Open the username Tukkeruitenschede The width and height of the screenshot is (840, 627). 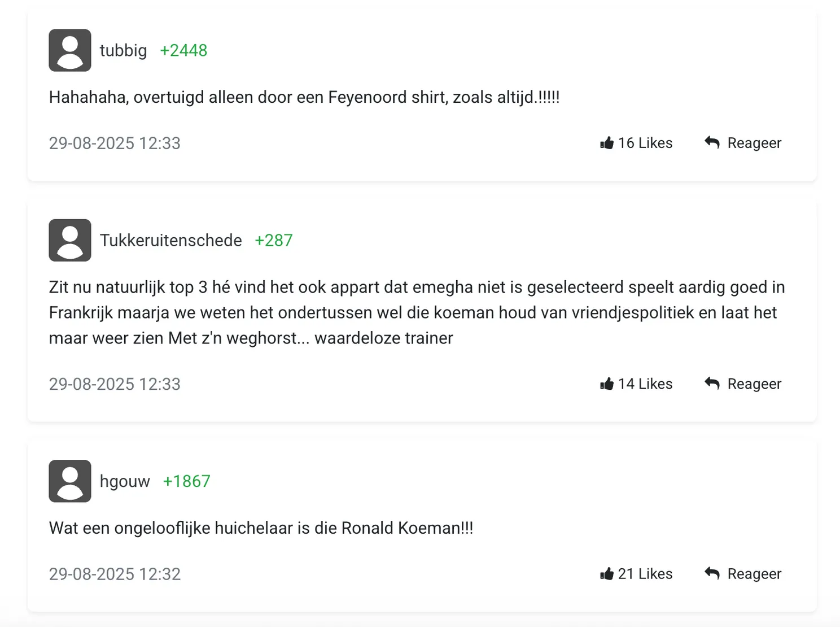(170, 240)
